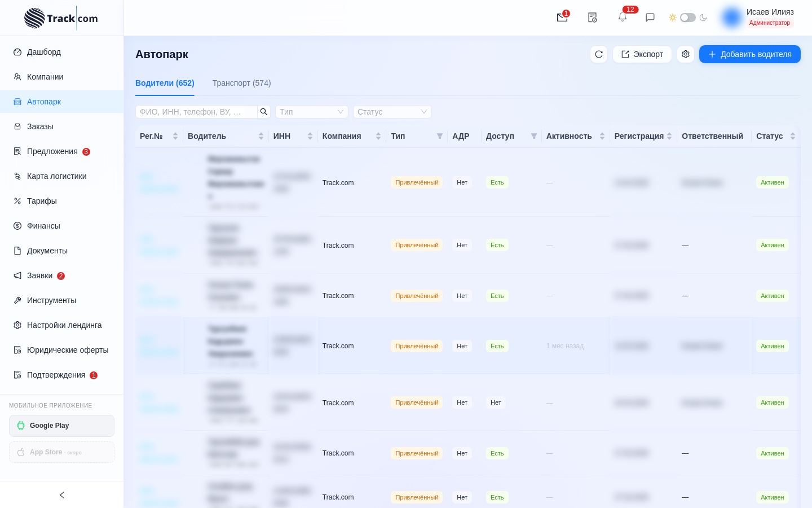
Task: Toggle the light/dark theme switch
Action: coord(688,17)
